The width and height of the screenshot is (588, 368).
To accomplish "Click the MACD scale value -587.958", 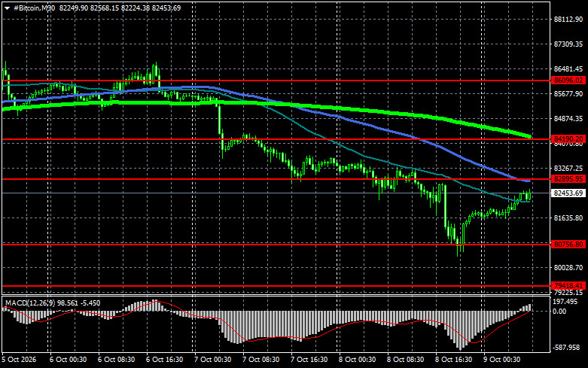I will (566, 348).
